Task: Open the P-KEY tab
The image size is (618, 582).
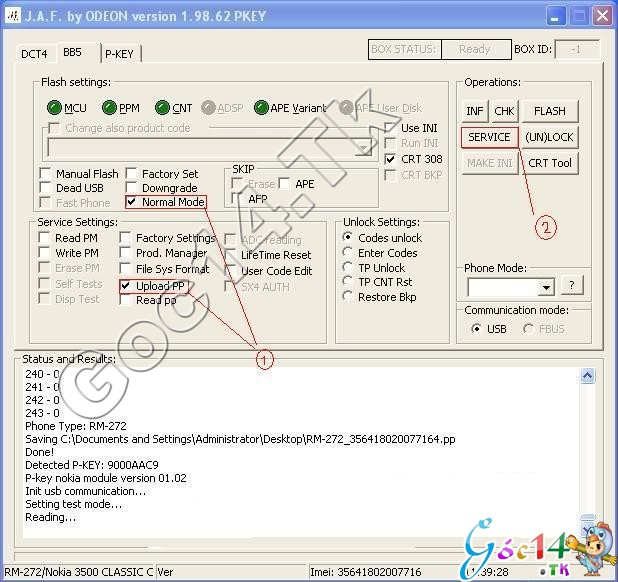Action: 119,53
